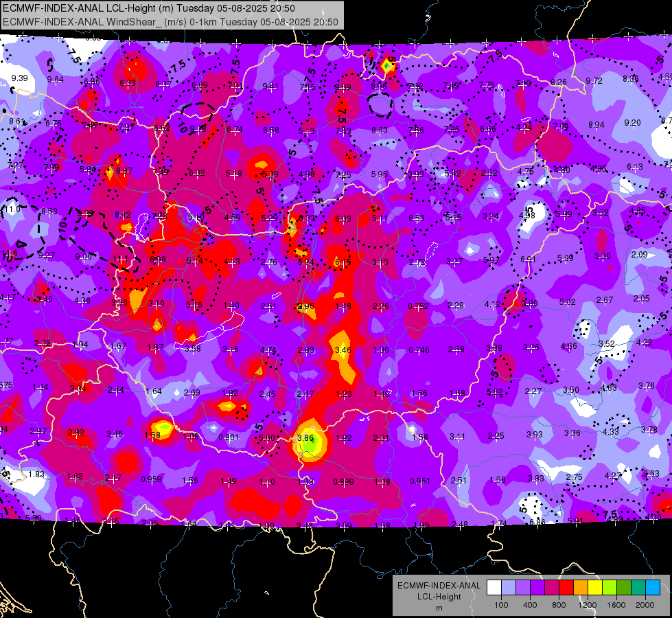
Task: Click the 4.33 wind shear value
Action: [610, 431]
